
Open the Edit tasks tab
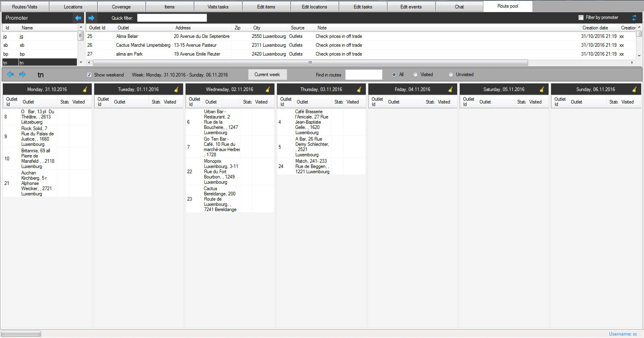(363, 7)
